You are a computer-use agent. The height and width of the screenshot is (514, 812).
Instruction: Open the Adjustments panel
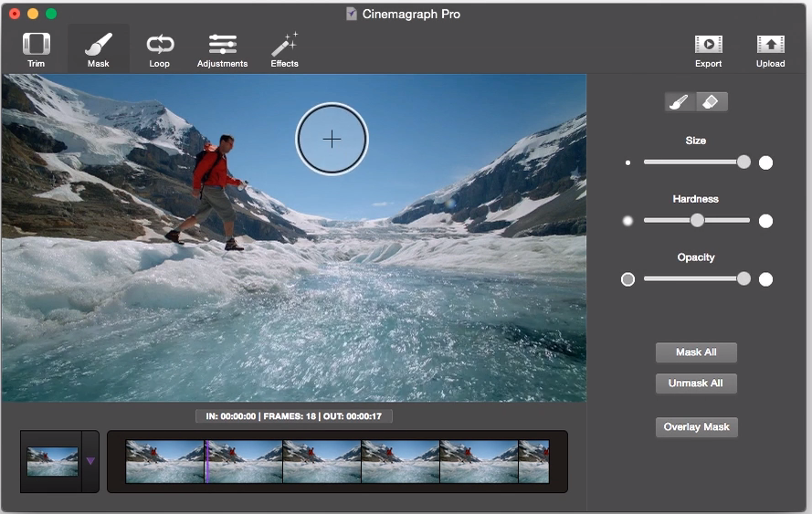point(222,45)
